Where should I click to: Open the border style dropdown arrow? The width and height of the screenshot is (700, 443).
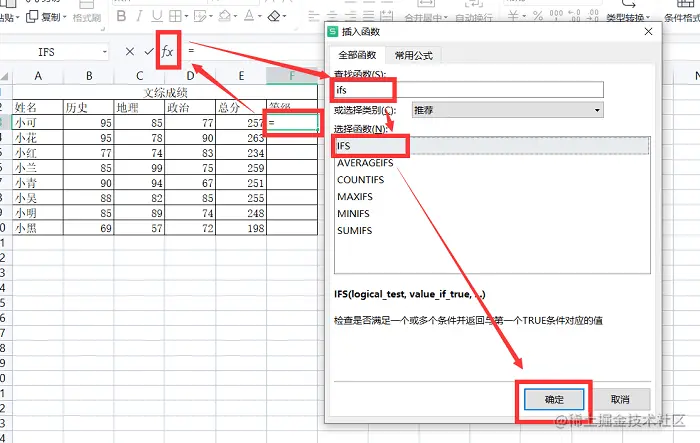click(186, 17)
